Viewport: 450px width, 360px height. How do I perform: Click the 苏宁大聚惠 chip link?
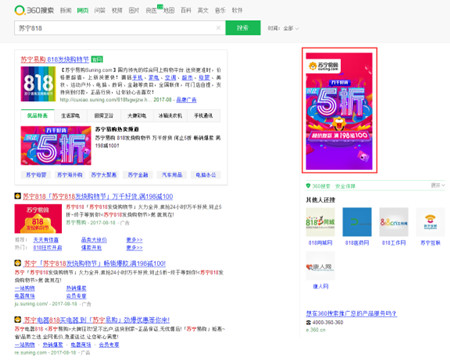(x=104, y=175)
